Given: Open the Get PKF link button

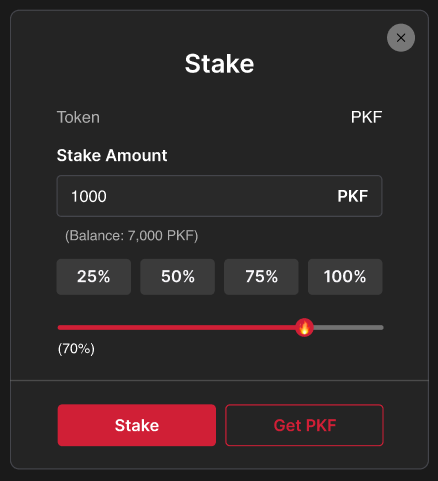Looking at the screenshot, I should coord(304,425).
